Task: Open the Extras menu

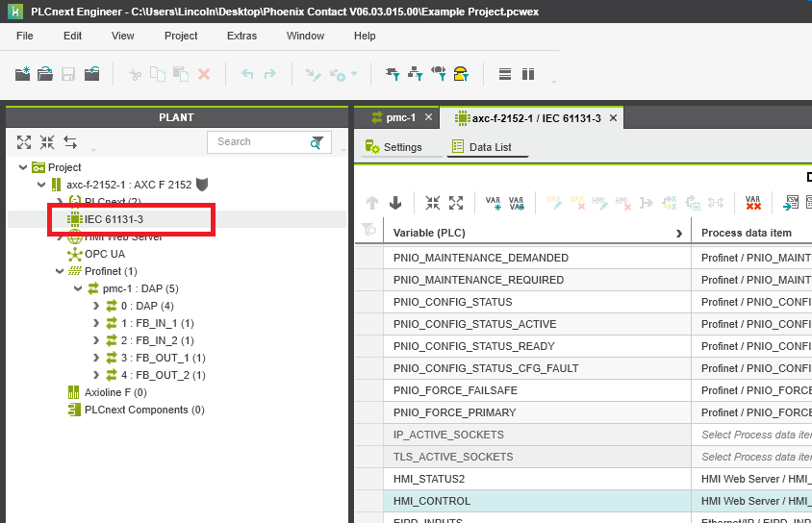Action: (x=241, y=36)
